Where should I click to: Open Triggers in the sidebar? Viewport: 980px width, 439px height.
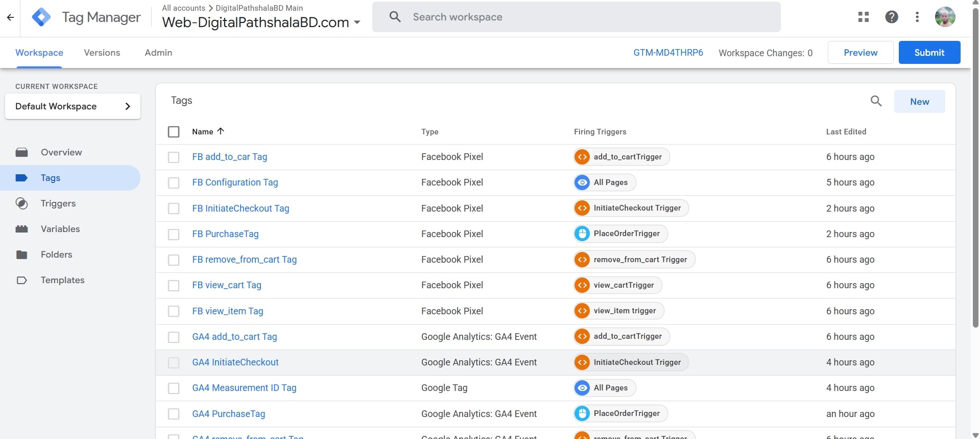(x=58, y=203)
